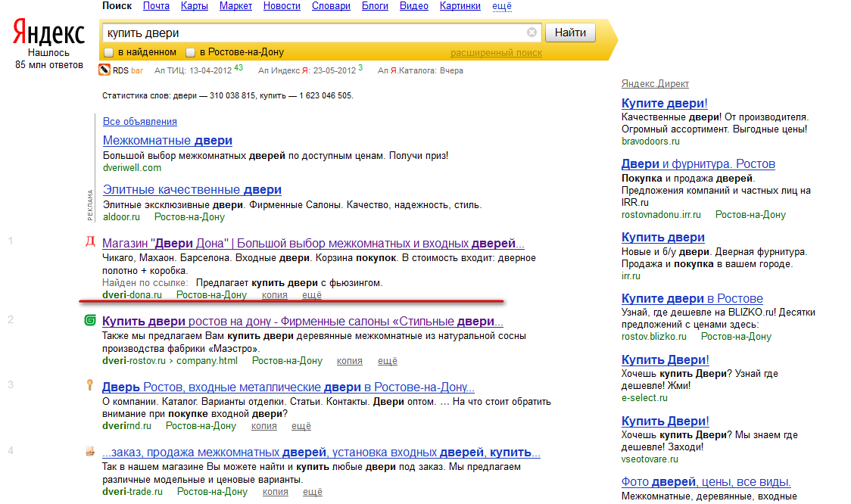Click company.html breadcrumb link
Viewport: 851px width, 504px height.
(x=207, y=361)
